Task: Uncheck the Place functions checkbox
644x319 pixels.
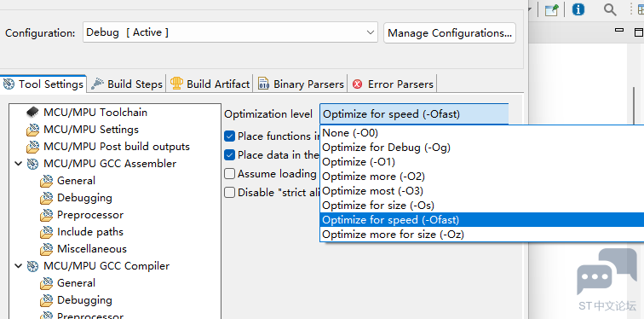Action: (x=230, y=136)
